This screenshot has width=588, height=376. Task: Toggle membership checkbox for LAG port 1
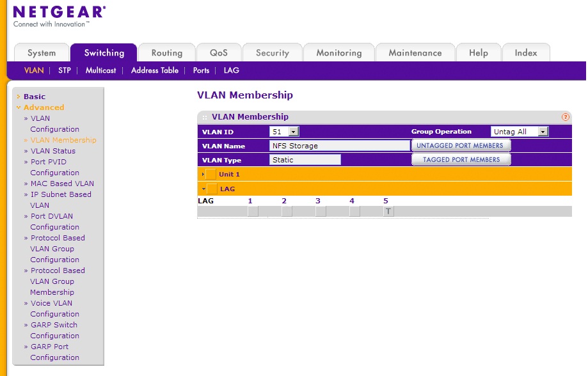click(251, 210)
